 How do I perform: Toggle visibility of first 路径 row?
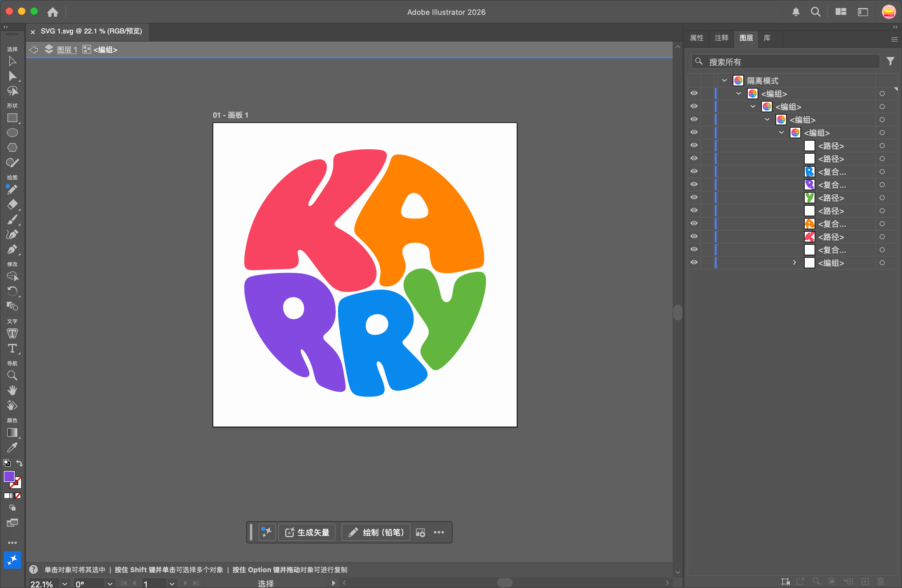coord(694,146)
